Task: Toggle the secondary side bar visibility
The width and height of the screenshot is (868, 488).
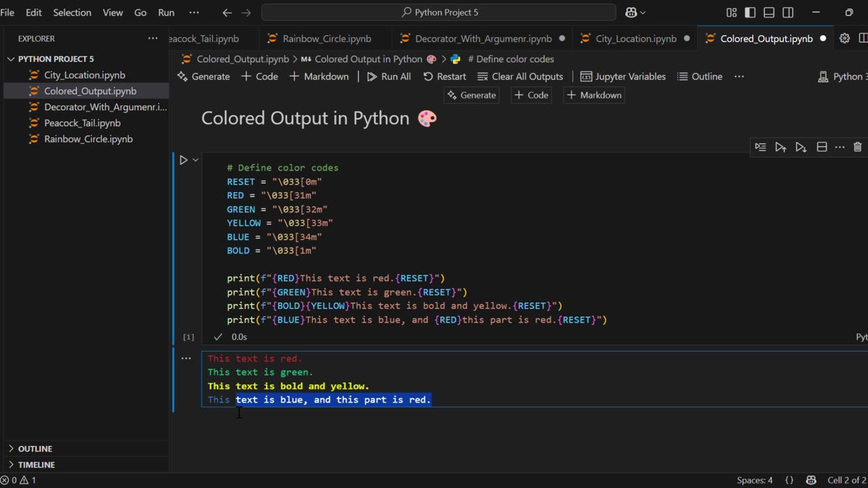Action: point(788,12)
